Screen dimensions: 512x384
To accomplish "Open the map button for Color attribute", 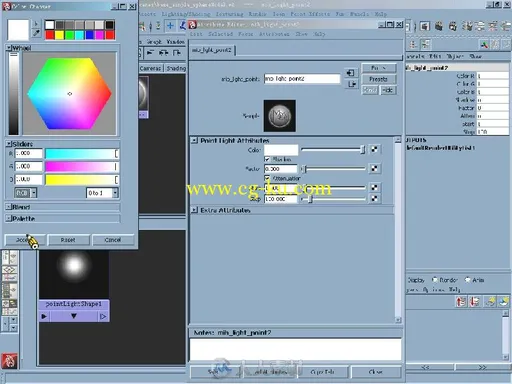I will [x=375, y=149].
